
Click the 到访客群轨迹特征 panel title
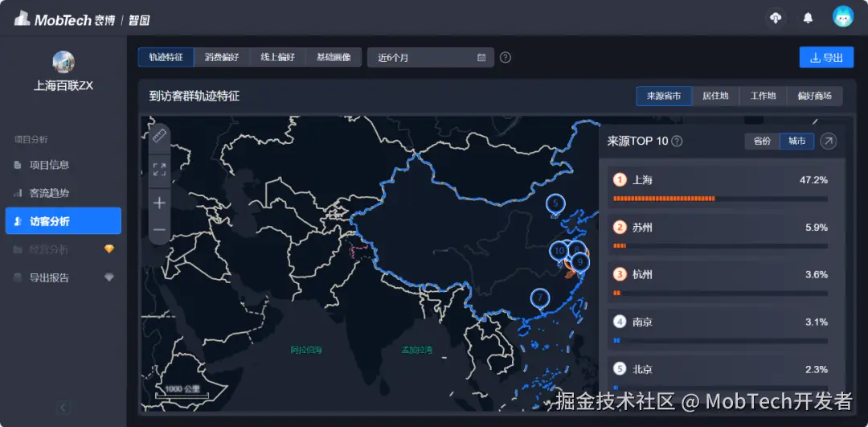(x=194, y=96)
